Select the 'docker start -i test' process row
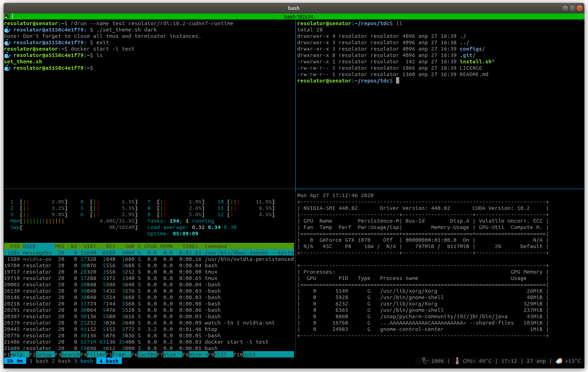Viewport: 588px width, 372px height. coord(149,342)
